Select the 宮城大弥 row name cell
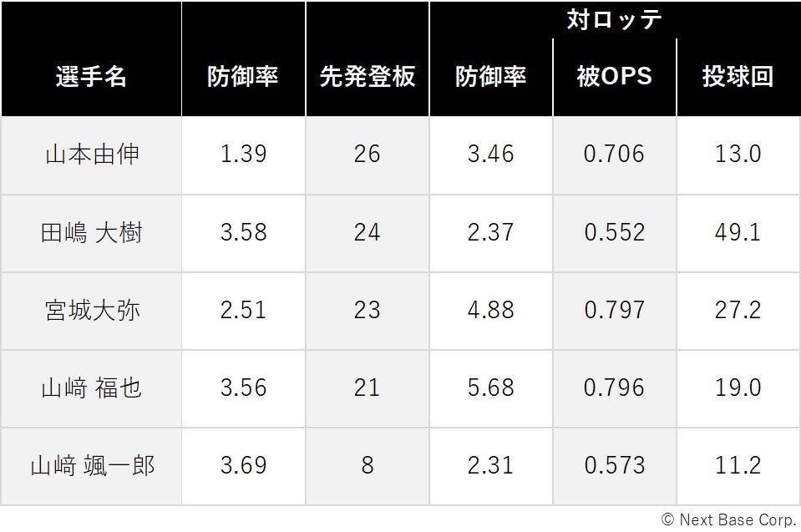 [92, 311]
